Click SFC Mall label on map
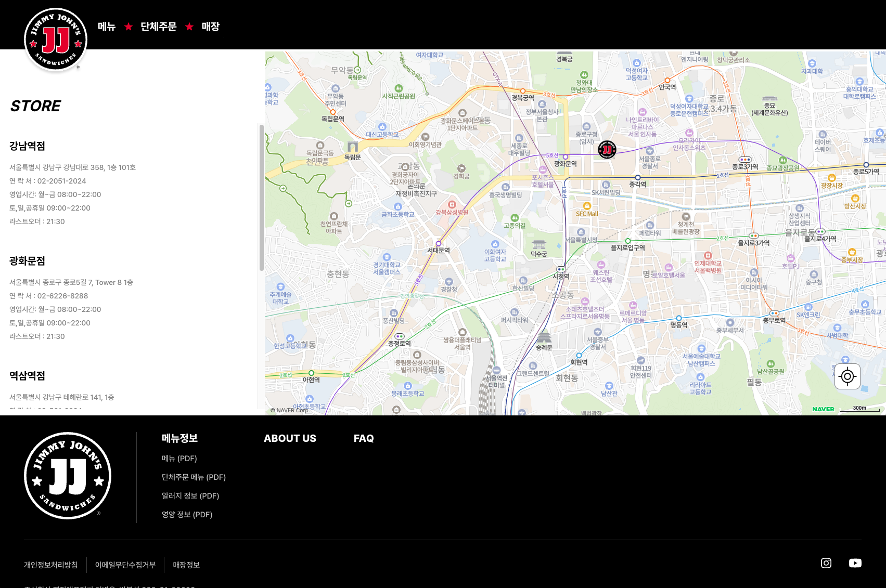Viewport: 886px width, 588px height. tap(587, 214)
